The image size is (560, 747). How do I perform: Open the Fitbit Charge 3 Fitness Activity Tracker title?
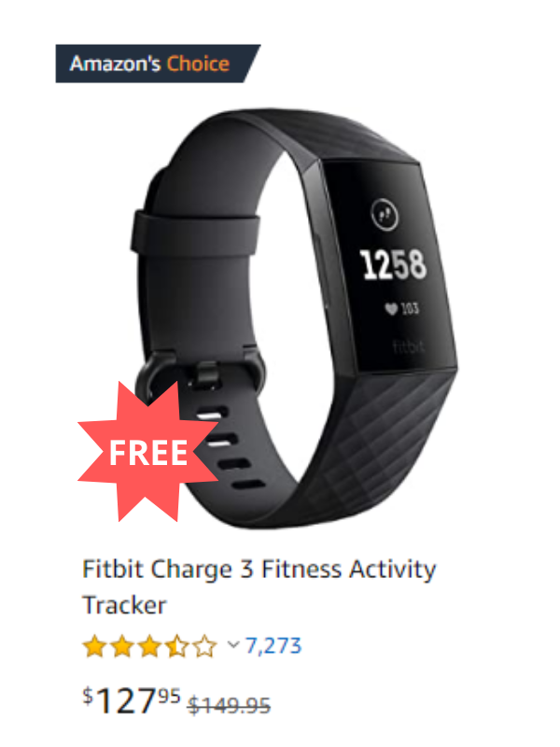(259, 587)
